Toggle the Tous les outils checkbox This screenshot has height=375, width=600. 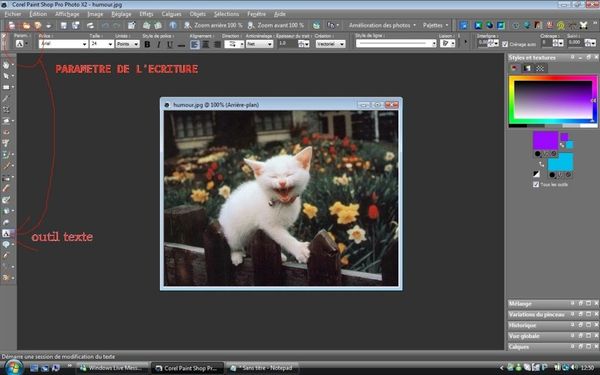(x=536, y=184)
